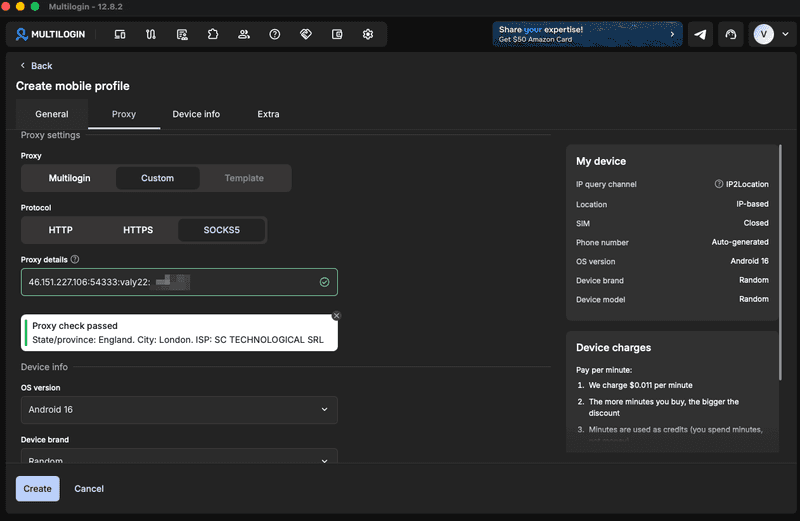
Task: Switch to the General tab
Action: coord(52,114)
